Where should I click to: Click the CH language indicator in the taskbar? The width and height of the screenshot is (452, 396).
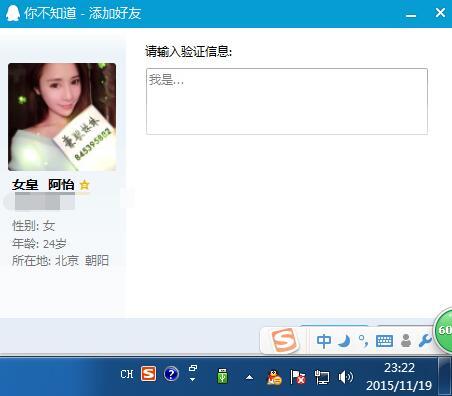(x=127, y=374)
